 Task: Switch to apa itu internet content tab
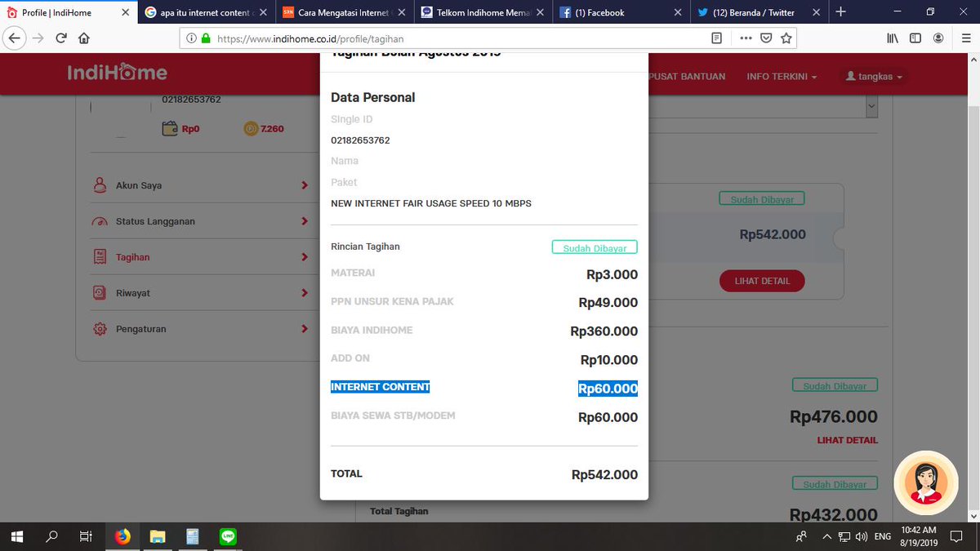coord(205,12)
